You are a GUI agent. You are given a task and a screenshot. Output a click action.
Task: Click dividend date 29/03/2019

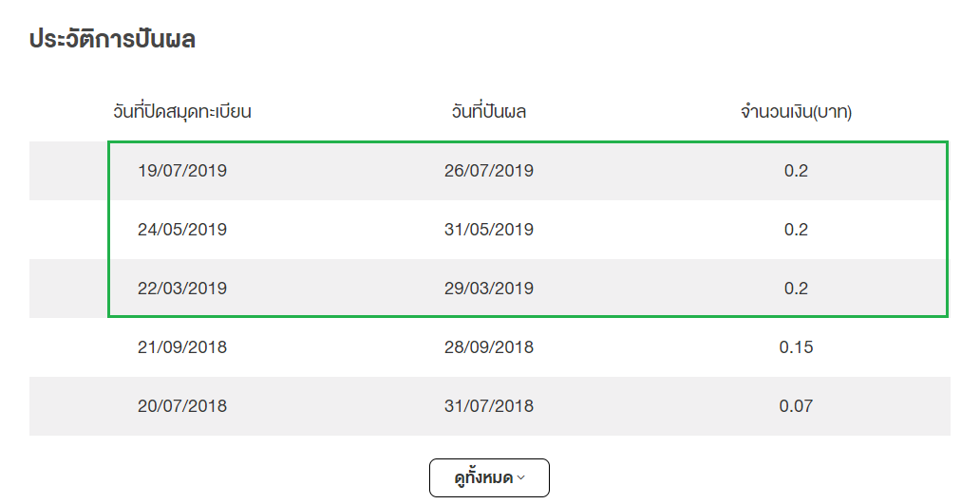tap(489, 289)
